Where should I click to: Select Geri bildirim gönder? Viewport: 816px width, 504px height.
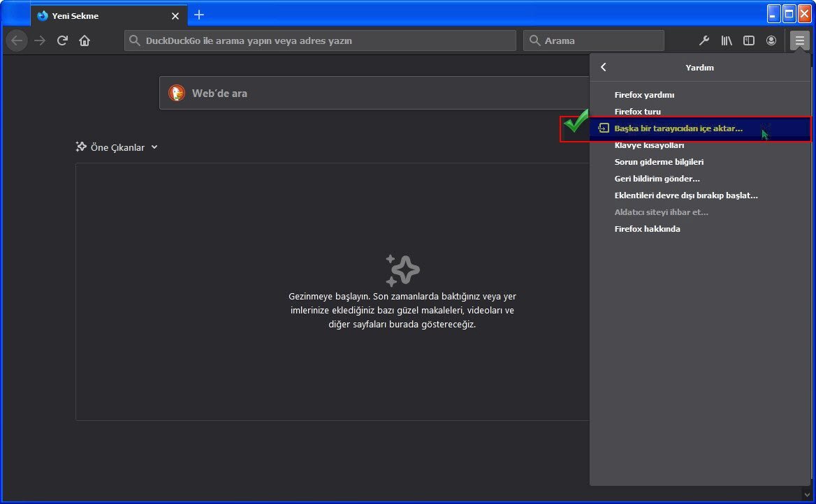point(700,179)
